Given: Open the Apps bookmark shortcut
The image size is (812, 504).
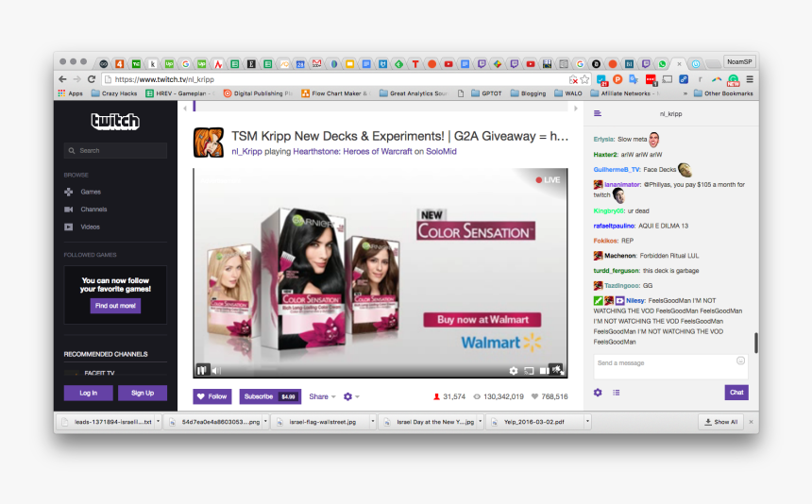Looking at the screenshot, I should [x=71, y=93].
